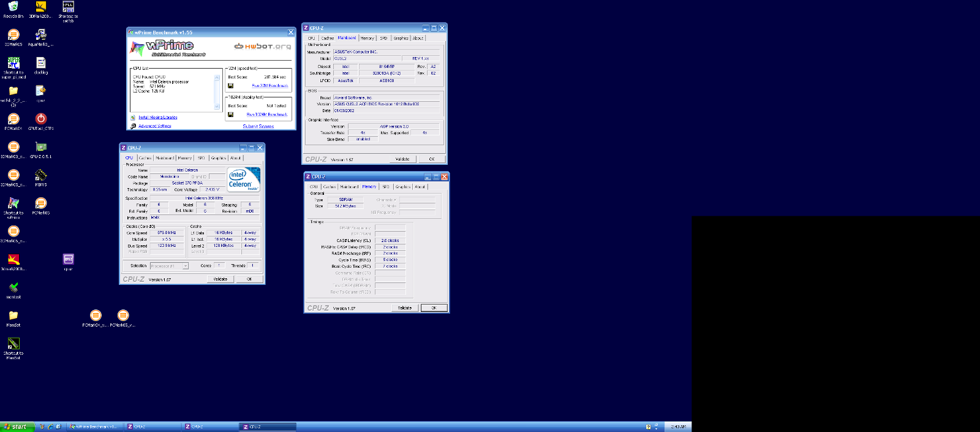Open the Advanced Settings link in wPrime
The image size is (980, 432).
pyautogui.click(x=155, y=126)
